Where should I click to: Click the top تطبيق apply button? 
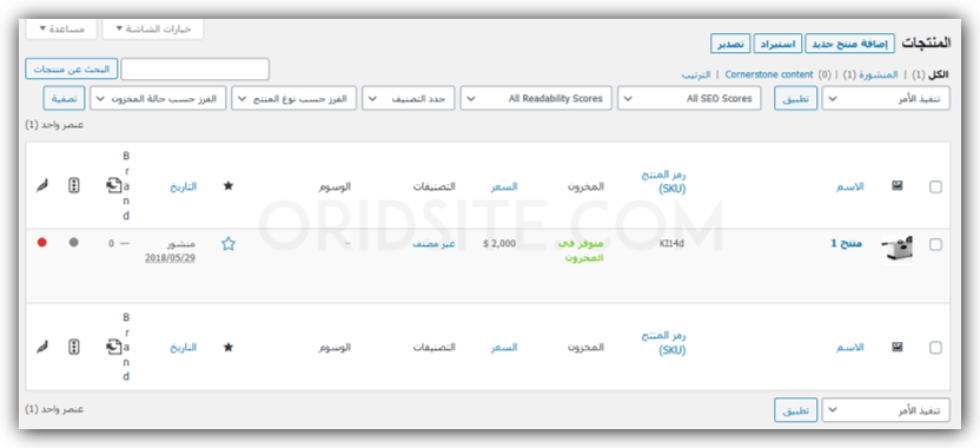pos(796,99)
